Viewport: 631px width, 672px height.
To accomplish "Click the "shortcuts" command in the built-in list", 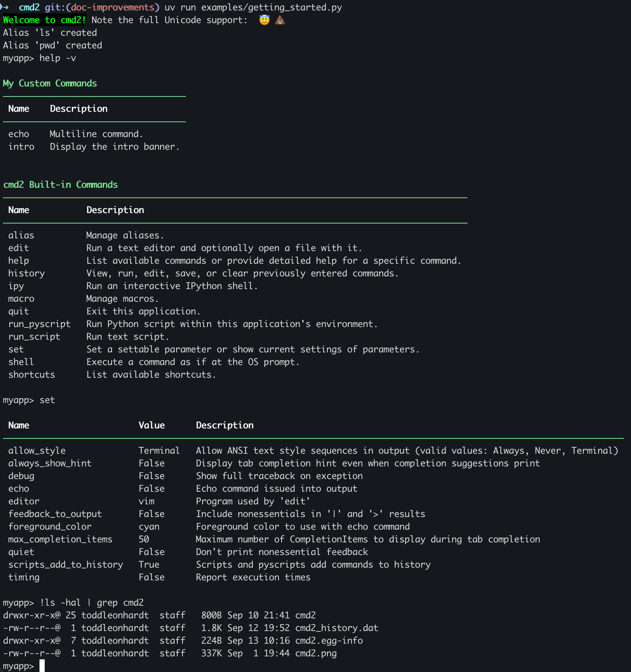I will [32, 375].
